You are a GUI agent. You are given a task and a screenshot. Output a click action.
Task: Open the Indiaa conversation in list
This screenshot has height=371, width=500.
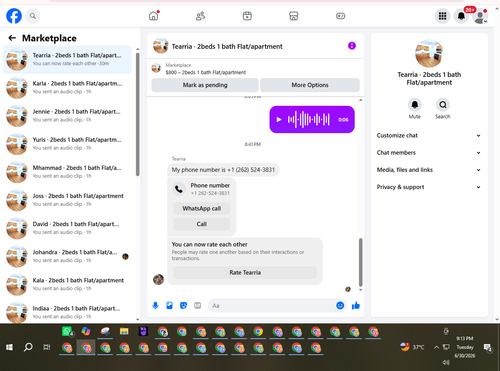click(67, 312)
